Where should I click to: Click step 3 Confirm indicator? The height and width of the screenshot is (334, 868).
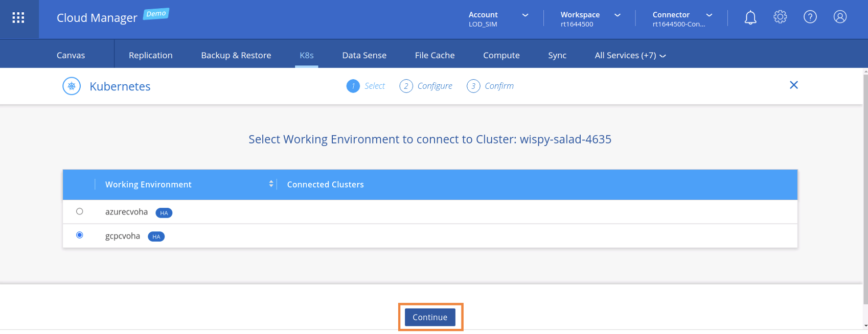[x=490, y=86]
